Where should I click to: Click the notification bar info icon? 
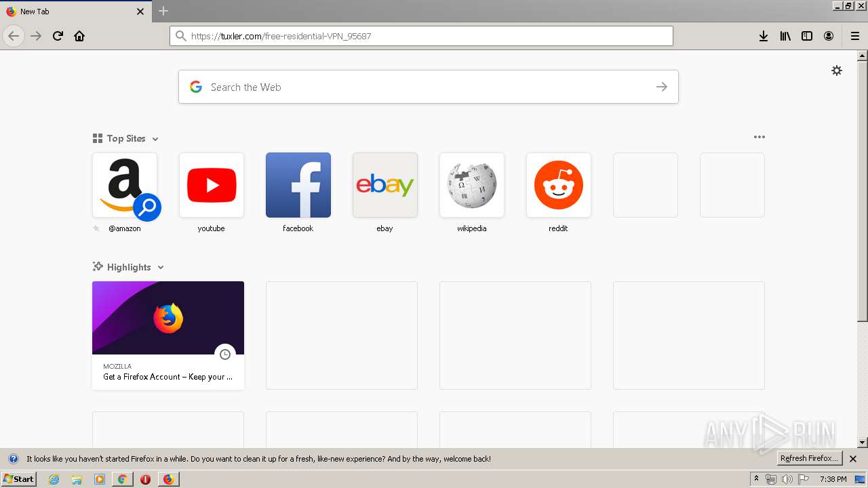coord(13,459)
